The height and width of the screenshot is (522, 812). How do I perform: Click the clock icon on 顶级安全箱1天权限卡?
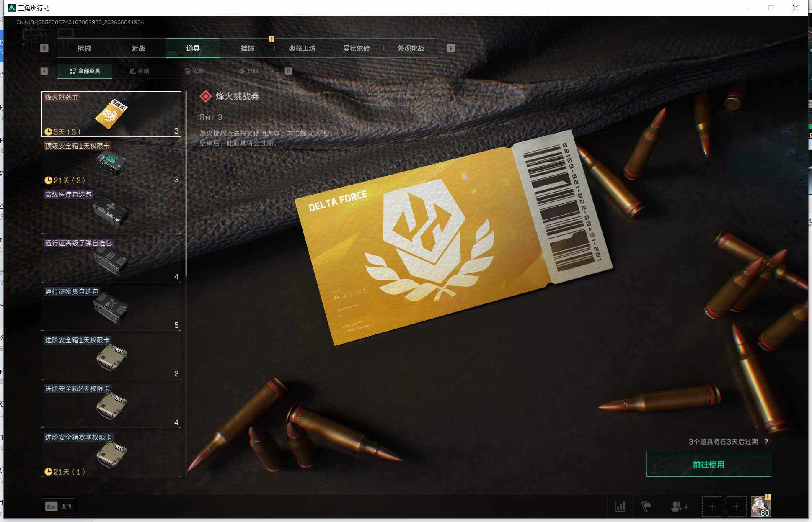pyautogui.click(x=49, y=180)
